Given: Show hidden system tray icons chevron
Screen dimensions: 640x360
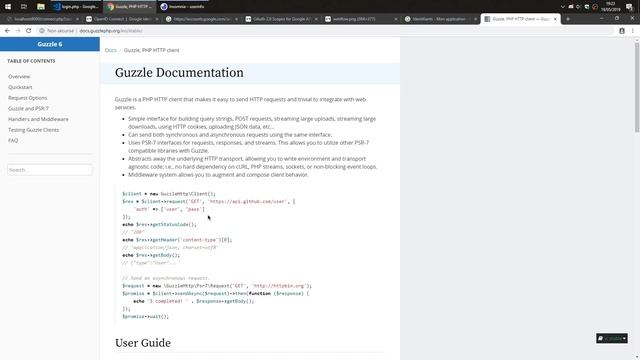Looking at the screenshot, I should point(563,7).
